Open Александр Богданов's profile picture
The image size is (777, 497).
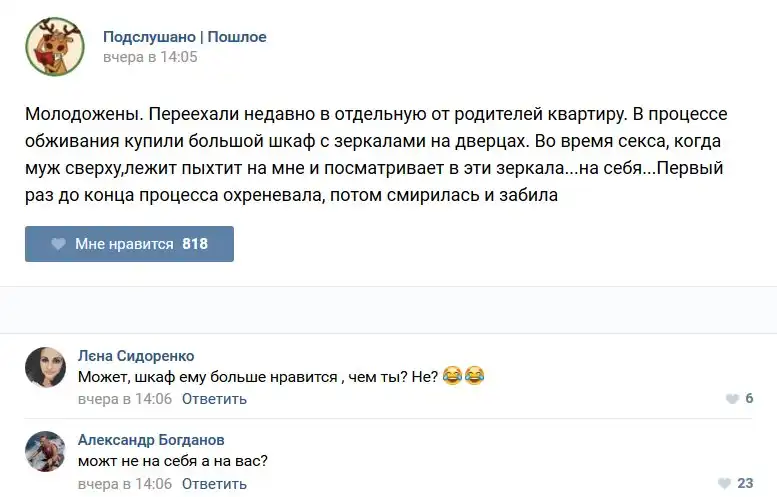45,453
